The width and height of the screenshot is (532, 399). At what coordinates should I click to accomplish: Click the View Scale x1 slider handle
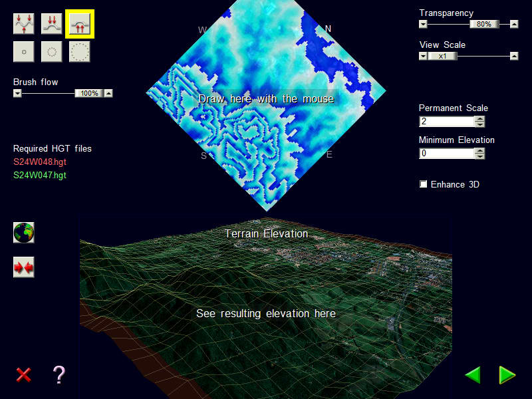coord(442,57)
